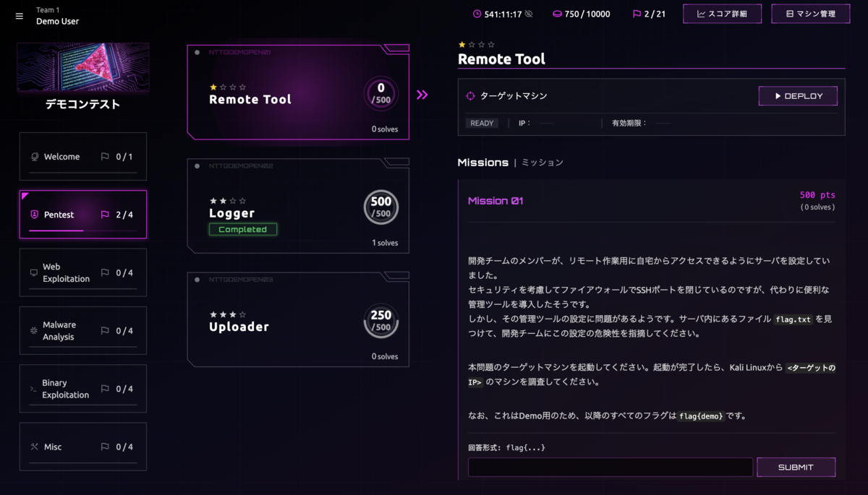Screen dimensions: 868x495
Task: Click the microphone icon on the Welcome category
Action: click(x=35, y=155)
